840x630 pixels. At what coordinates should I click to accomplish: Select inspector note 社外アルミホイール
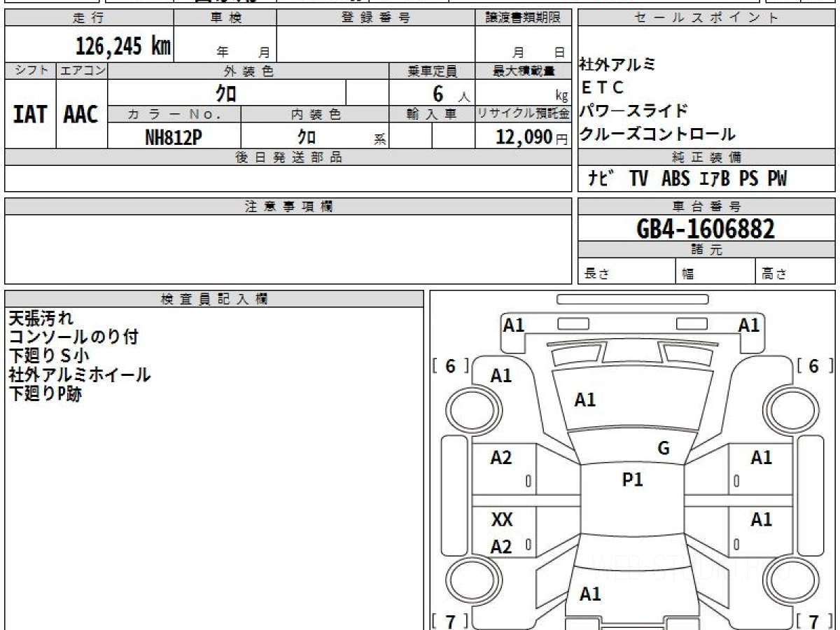pos(80,375)
